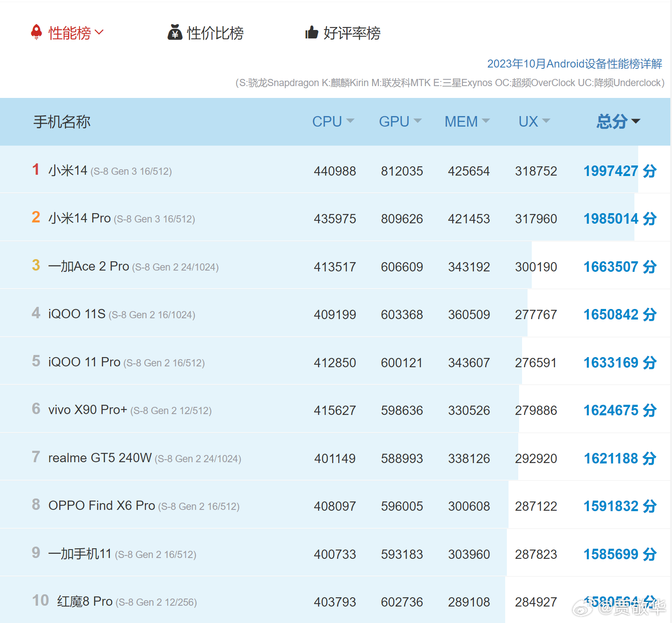Expand the chevron next to 性能榜
Screen dimensions: 672x623
pos(99,32)
